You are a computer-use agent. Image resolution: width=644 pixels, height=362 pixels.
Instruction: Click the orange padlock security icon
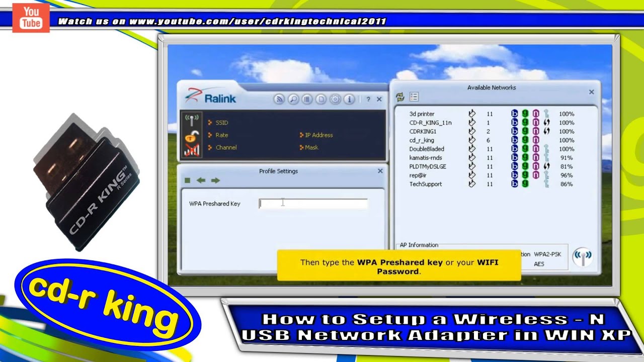[x=192, y=135]
